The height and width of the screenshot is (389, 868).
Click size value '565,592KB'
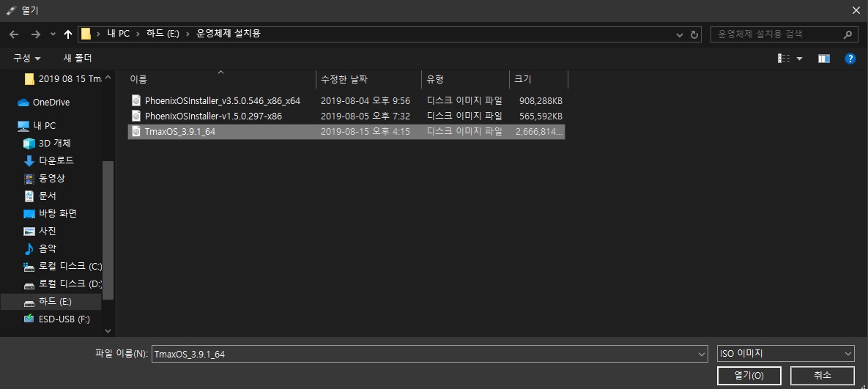pyautogui.click(x=541, y=116)
